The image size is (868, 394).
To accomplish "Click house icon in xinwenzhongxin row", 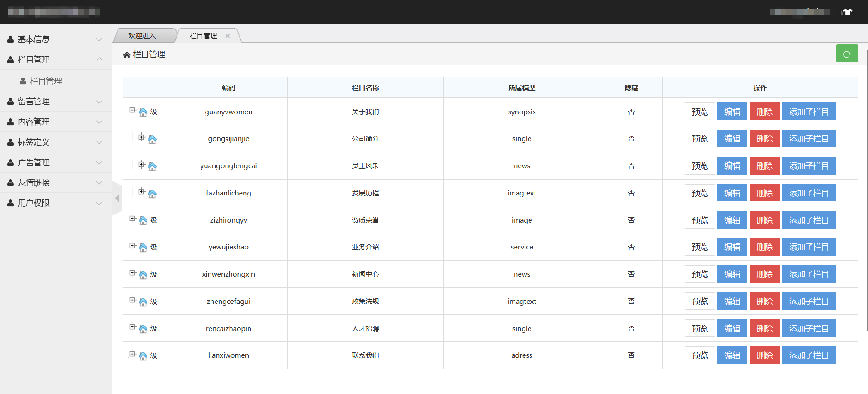I will coord(143,275).
